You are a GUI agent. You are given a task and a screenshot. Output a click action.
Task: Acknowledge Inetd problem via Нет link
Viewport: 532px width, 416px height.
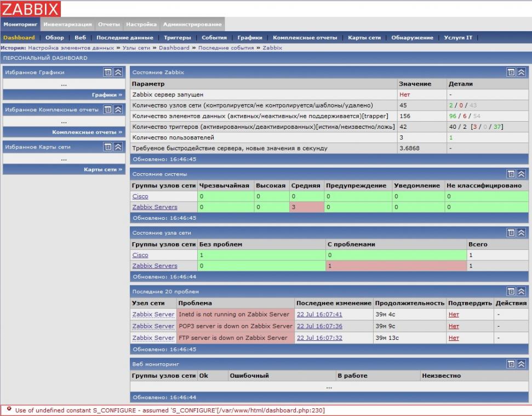[x=454, y=314]
